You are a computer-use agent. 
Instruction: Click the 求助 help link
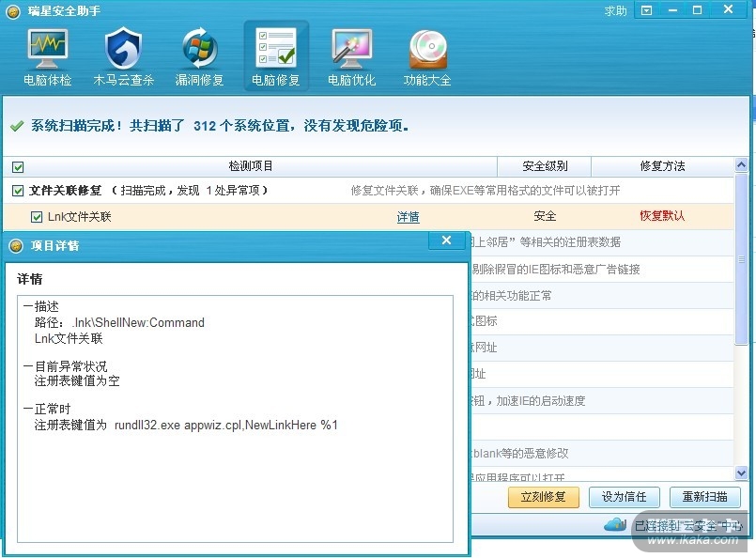point(616,10)
